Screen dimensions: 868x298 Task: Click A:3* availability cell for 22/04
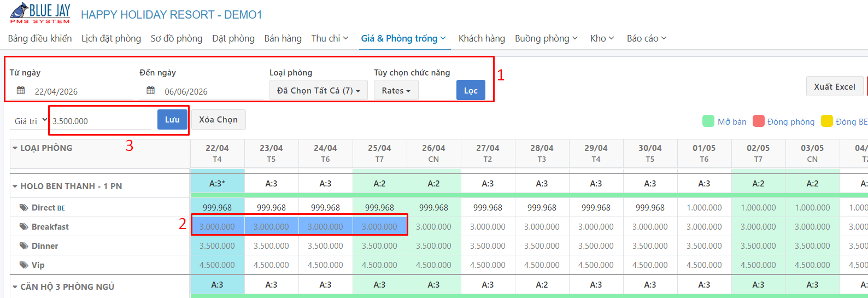pyautogui.click(x=217, y=184)
